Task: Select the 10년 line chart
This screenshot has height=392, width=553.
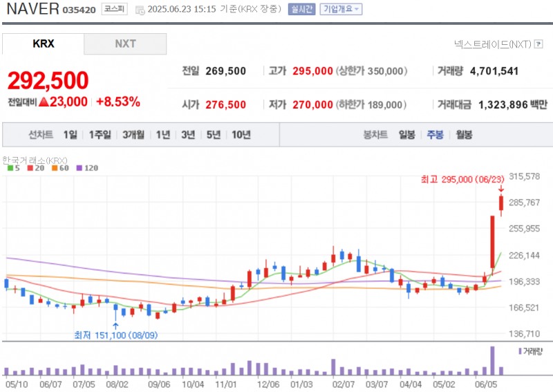Action: pos(241,134)
